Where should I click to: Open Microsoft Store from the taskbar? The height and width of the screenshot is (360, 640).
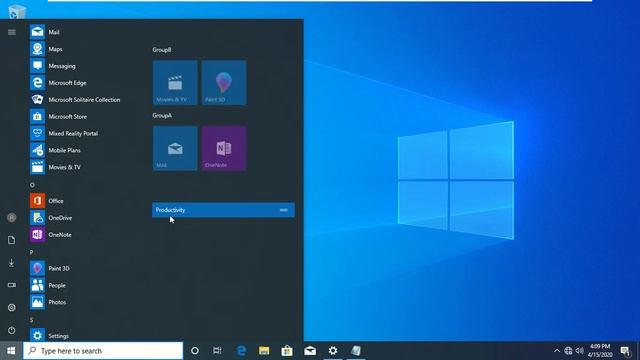click(x=287, y=351)
